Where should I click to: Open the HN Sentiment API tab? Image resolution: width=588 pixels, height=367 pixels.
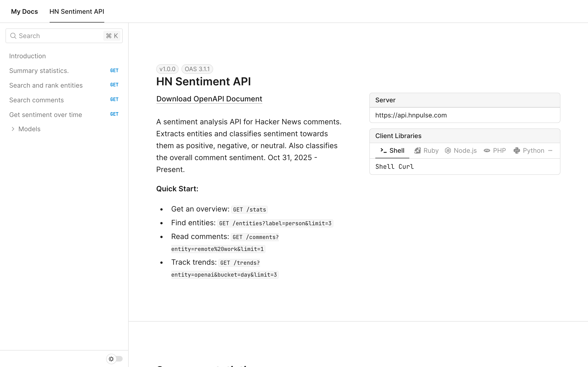click(77, 11)
